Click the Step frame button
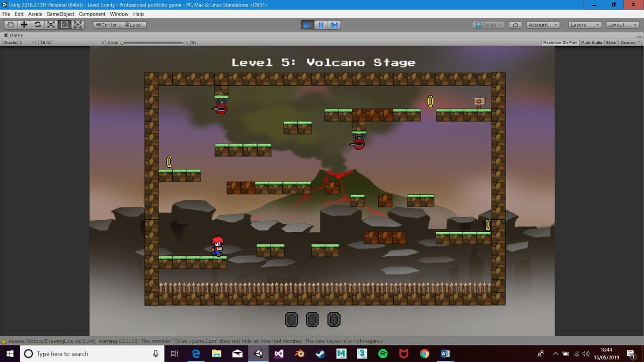 click(334, 25)
